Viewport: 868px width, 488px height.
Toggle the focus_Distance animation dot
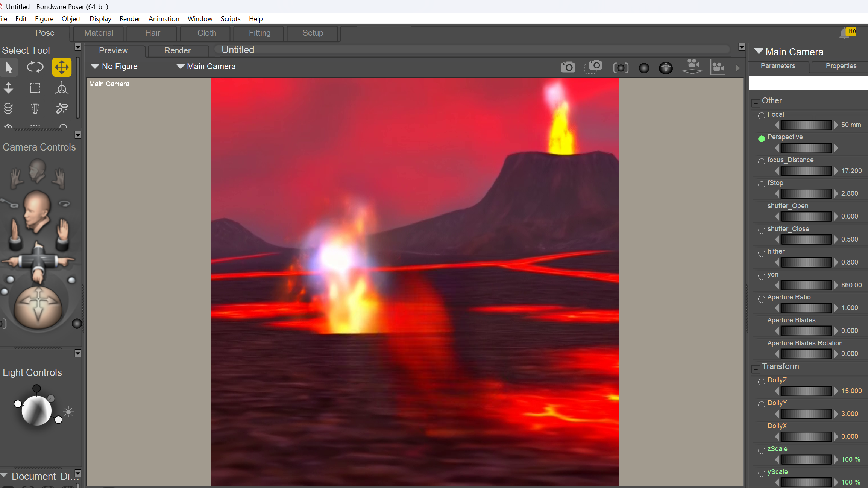click(762, 161)
